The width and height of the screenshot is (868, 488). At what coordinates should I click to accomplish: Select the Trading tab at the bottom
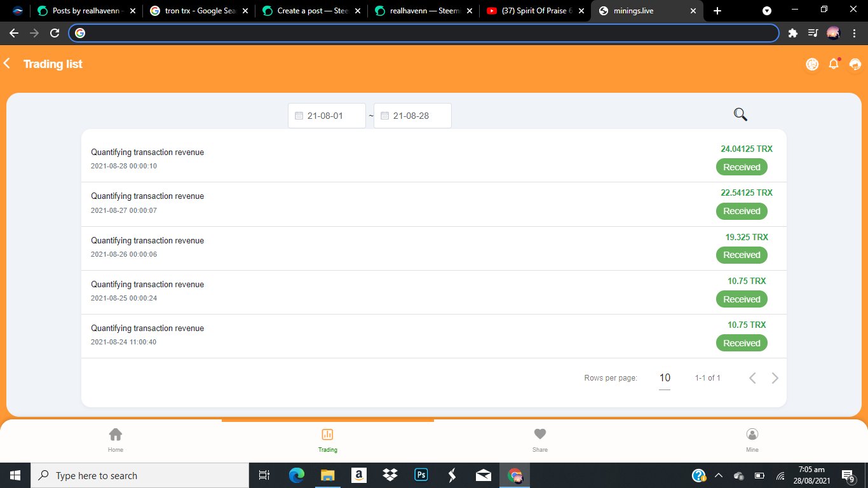click(x=327, y=438)
